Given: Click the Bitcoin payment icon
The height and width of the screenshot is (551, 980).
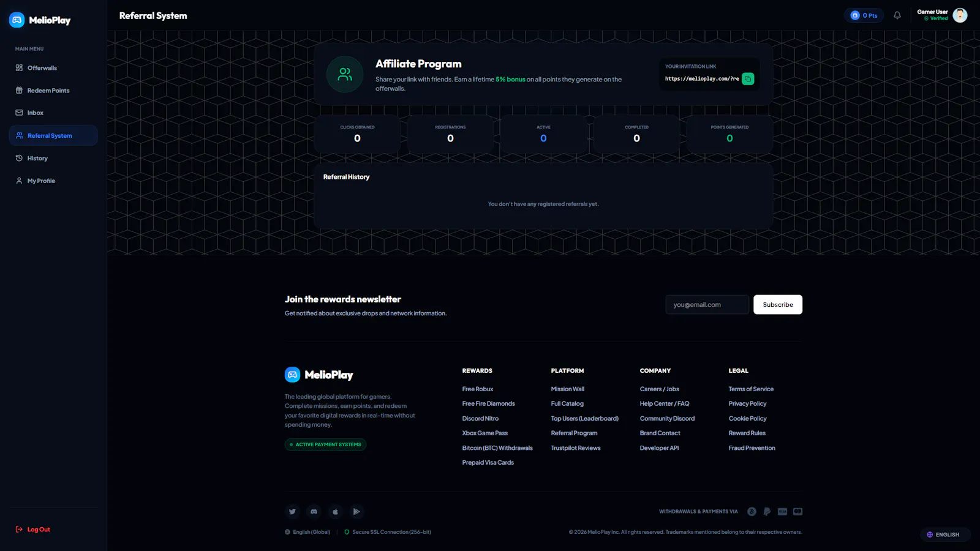Looking at the screenshot, I should (x=752, y=512).
